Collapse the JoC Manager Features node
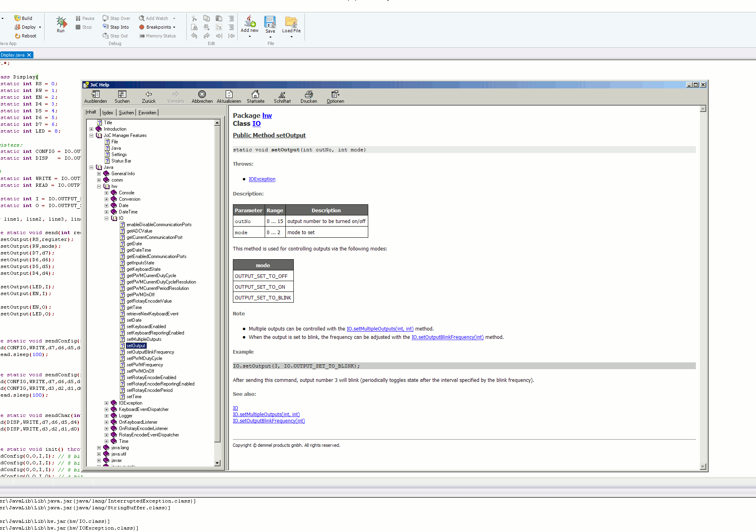Screen dimensions: 756x532 92,135
